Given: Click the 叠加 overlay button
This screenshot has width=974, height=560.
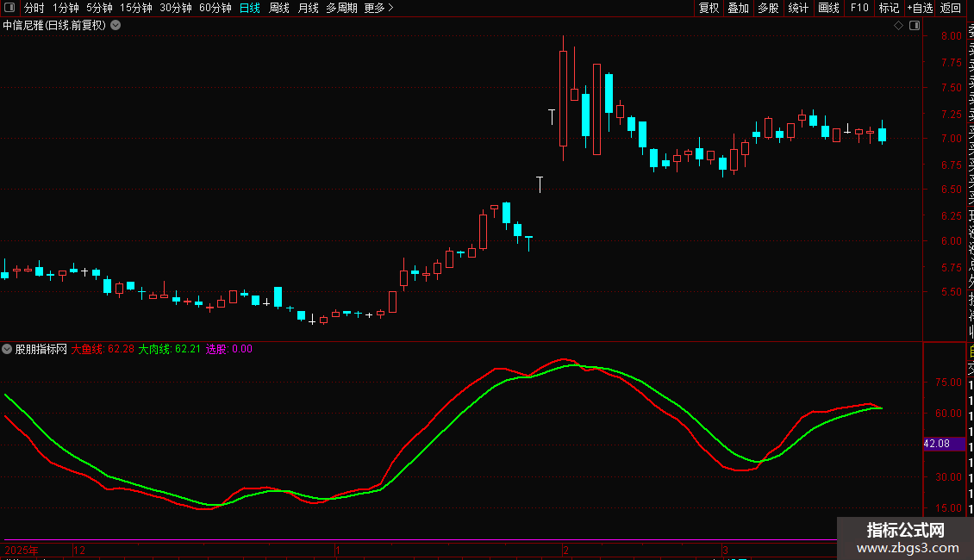Looking at the screenshot, I should [x=739, y=8].
